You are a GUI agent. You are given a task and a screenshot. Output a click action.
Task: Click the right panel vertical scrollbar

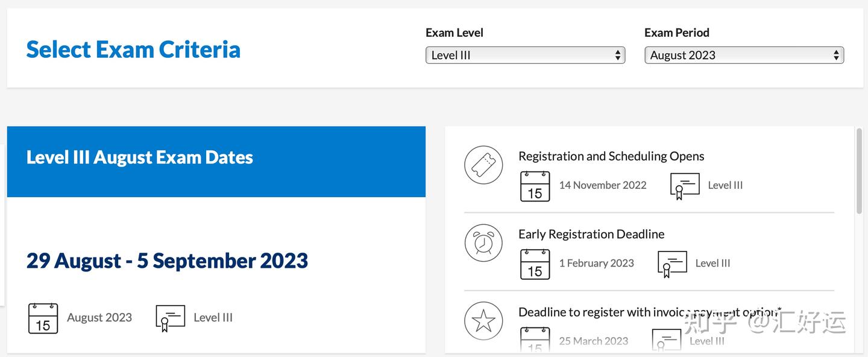point(859,171)
